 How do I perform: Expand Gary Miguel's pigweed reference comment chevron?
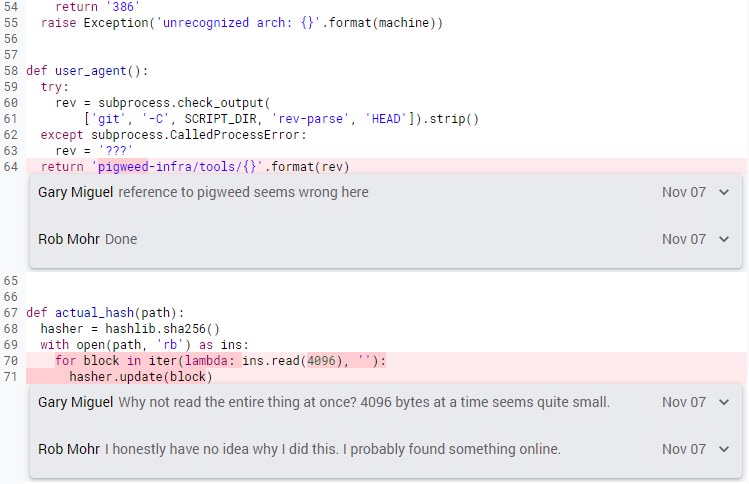tap(724, 192)
